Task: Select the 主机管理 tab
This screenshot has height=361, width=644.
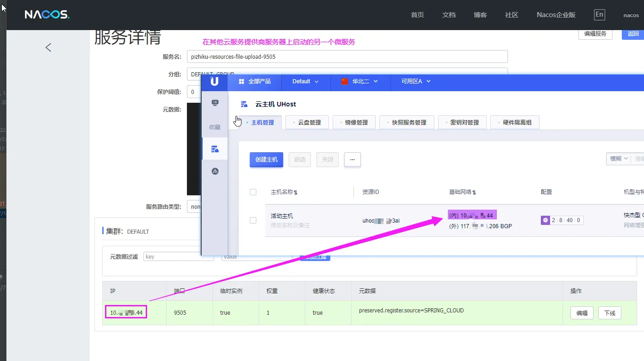Action: [x=260, y=123]
